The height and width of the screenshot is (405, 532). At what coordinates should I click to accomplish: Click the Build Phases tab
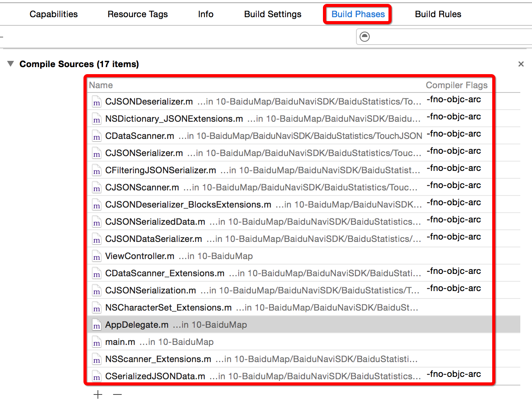coord(358,14)
